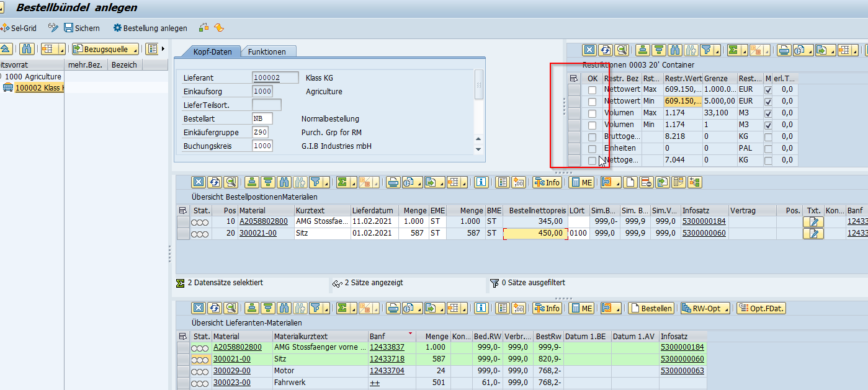Click the print icon in the Restriktionen toolbar
Image resolution: width=868 pixels, height=390 pixels.
pos(784,50)
